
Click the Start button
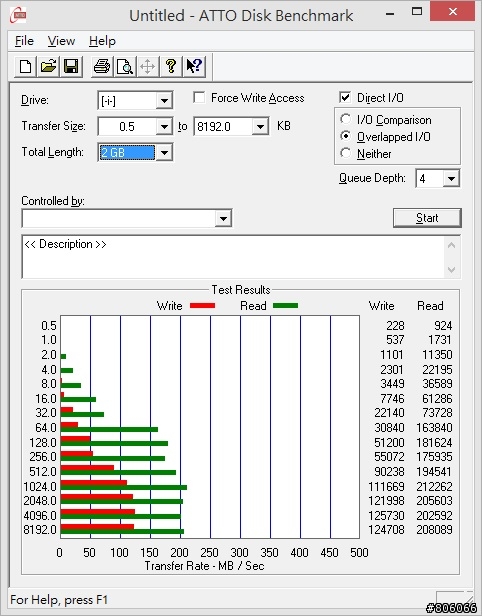pos(427,218)
